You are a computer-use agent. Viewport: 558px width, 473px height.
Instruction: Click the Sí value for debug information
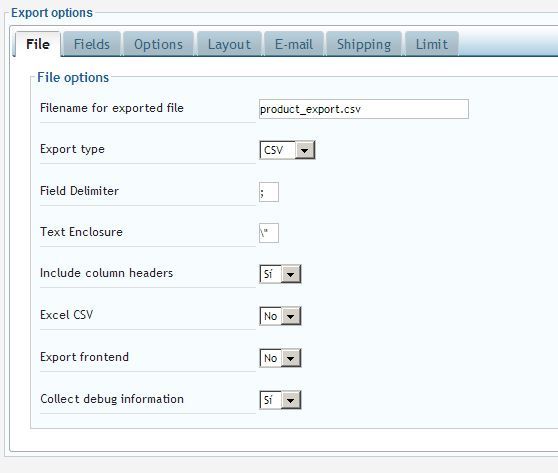point(268,400)
